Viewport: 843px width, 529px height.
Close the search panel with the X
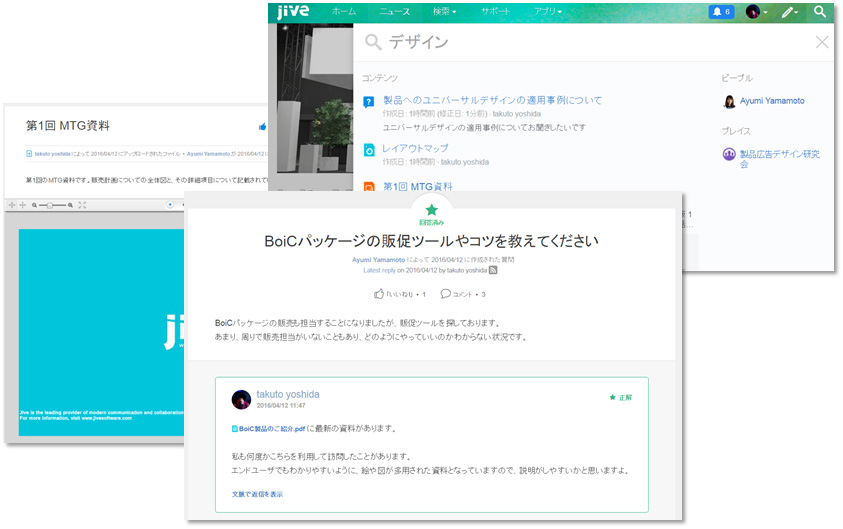[x=822, y=42]
